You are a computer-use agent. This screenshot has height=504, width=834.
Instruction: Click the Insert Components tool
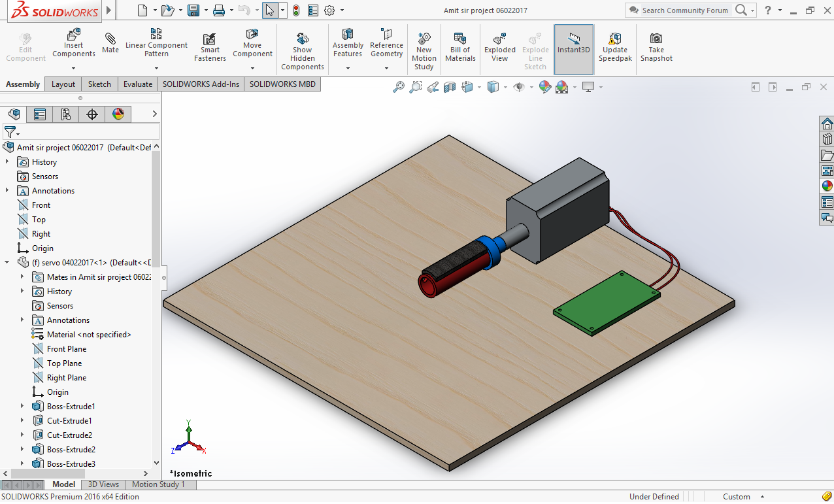73,43
